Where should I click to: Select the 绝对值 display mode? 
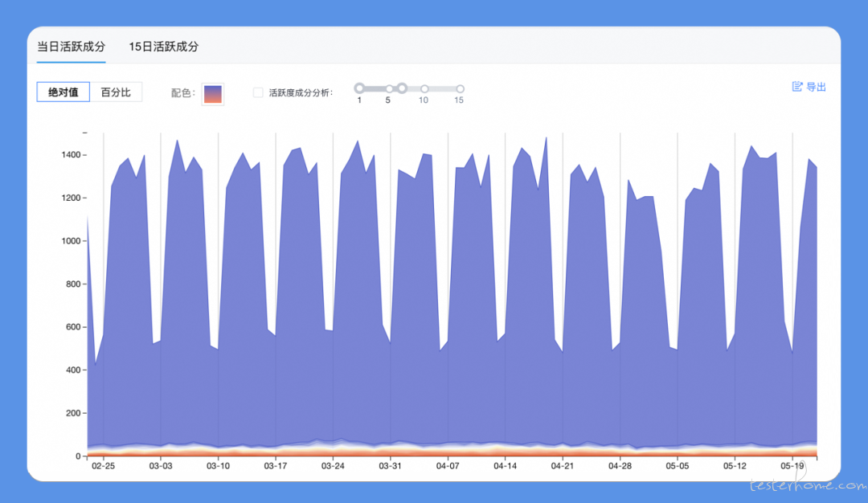63,92
